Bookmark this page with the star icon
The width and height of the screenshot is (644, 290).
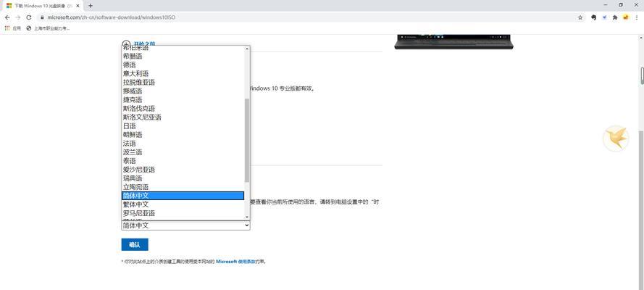tap(580, 17)
